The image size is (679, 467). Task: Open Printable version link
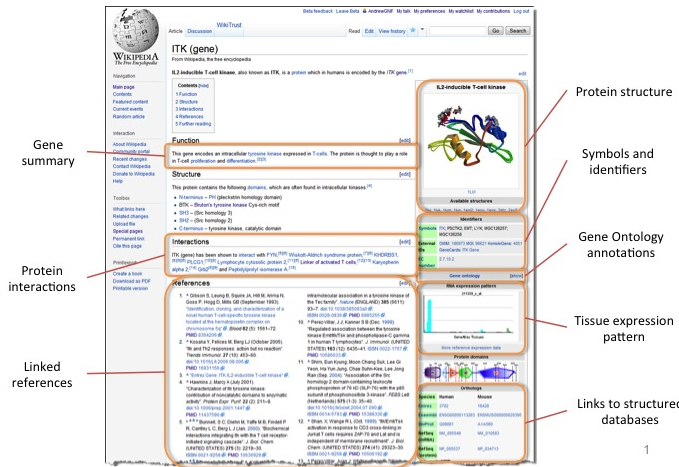pyautogui.click(x=130, y=289)
